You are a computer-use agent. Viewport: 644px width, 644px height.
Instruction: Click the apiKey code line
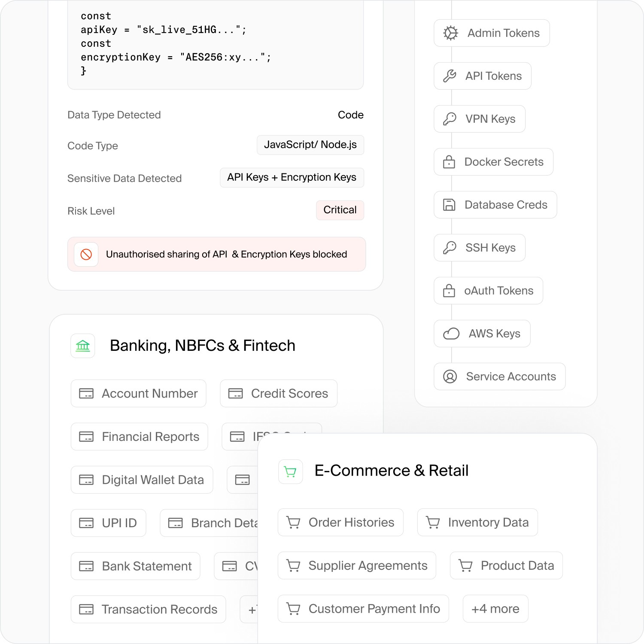pyautogui.click(x=164, y=30)
